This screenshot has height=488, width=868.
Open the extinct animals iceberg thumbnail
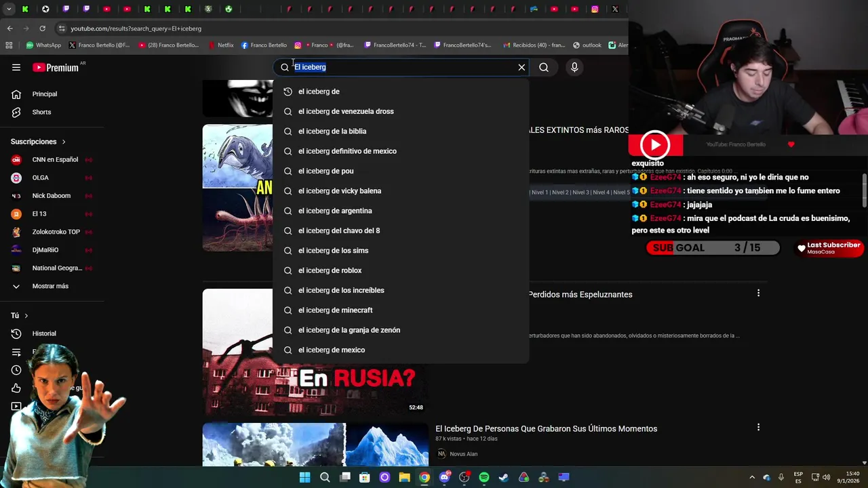point(237,188)
